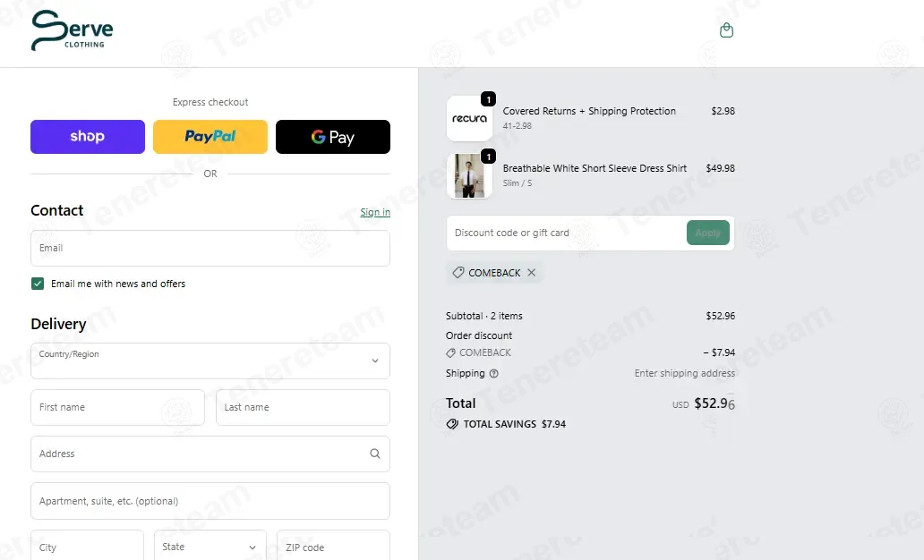The height and width of the screenshot is (560, 924).
Task: Click the shipping help question icon
Action: [494, 373]
